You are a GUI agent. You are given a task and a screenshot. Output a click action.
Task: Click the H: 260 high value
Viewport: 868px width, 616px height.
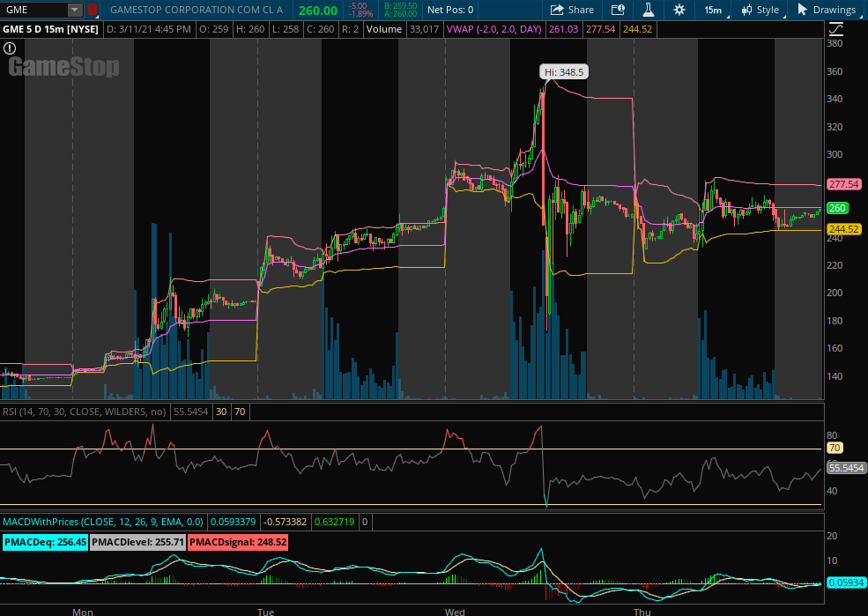pyautogui.click(x=249, y=29)
